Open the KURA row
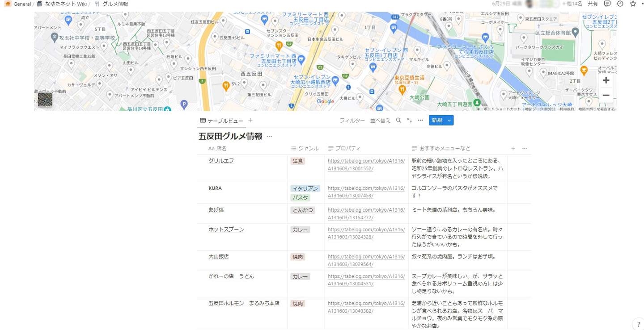 pyautogui.click(x=215, y=188)
